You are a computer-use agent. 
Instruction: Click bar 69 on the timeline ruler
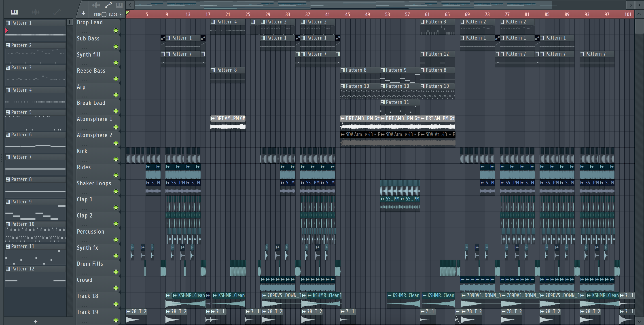(x=467, y=15)
